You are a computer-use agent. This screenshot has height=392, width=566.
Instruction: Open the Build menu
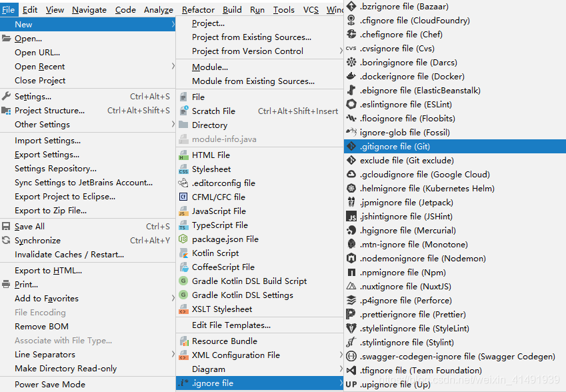(x=232, y=10)
